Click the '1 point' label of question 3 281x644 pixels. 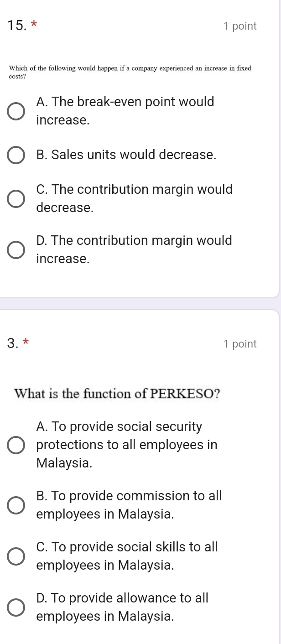click(x=240, y=344)
